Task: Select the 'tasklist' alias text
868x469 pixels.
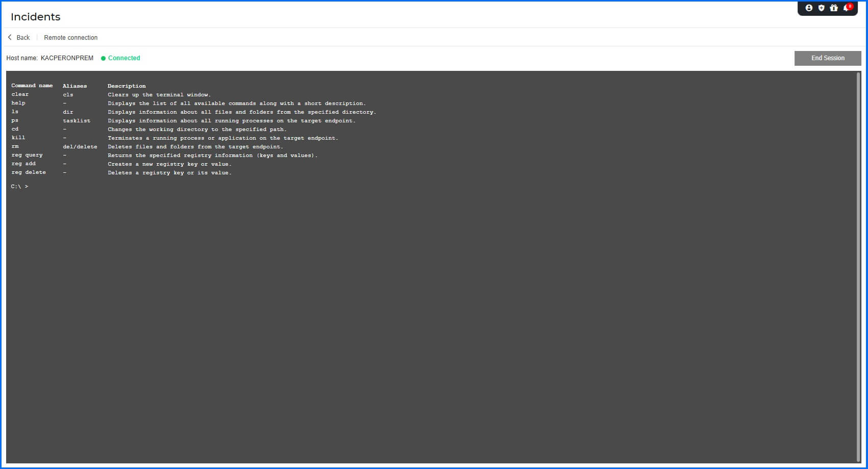Action: pyautogui.click(x=77, y=121)
